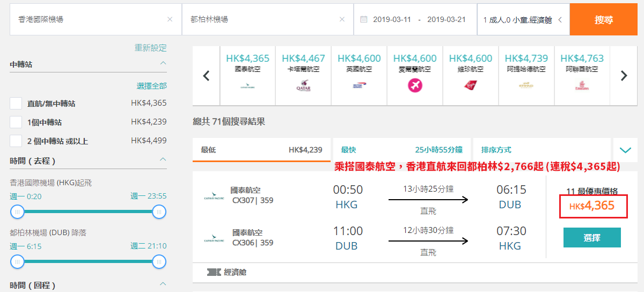Select the 維珍航空 red logo card
The image size is (644, 292).
click(x=471, y=76)
